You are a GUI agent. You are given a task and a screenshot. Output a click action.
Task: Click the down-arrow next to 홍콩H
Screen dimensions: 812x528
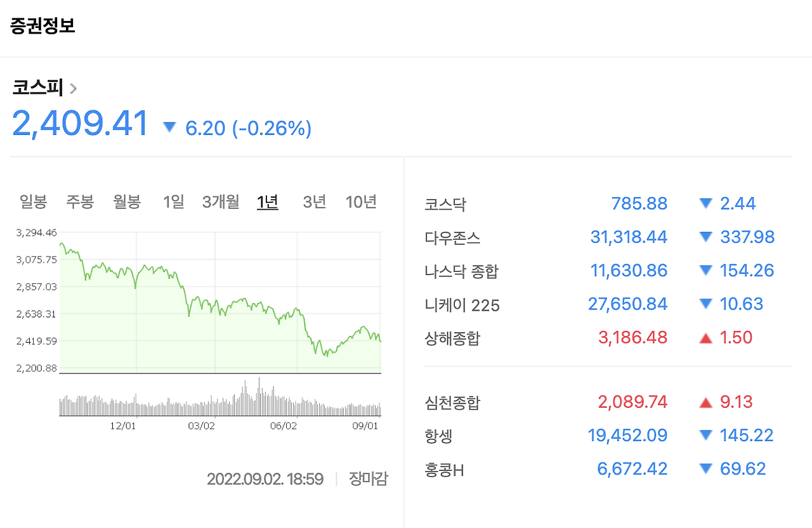coord(705,468)
